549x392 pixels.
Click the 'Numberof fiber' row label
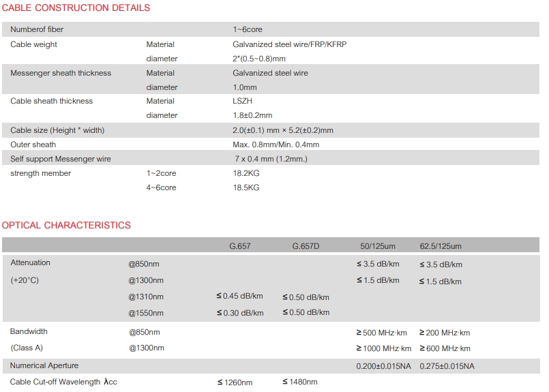click(37, 30)
